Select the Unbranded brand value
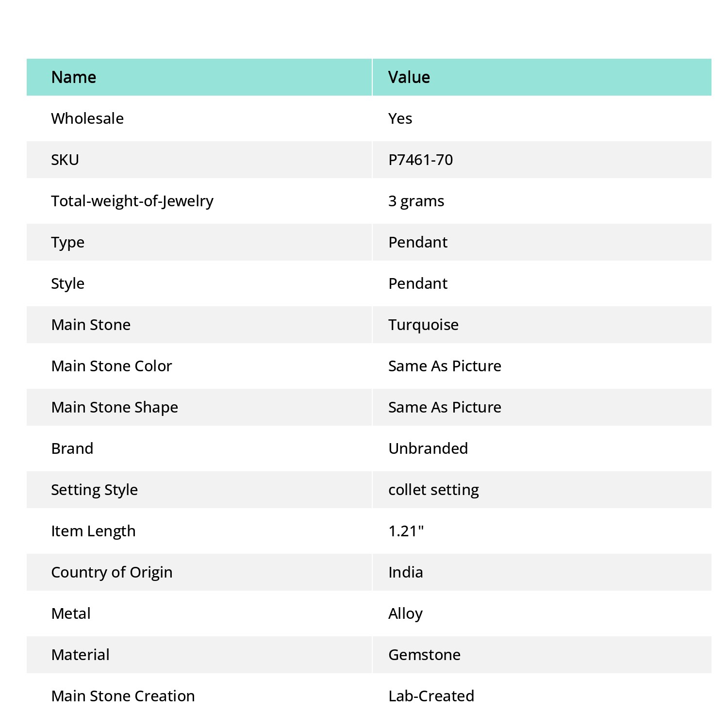This screenshot has width=728, height=728. pyautogui.click(x=429, y=448)
